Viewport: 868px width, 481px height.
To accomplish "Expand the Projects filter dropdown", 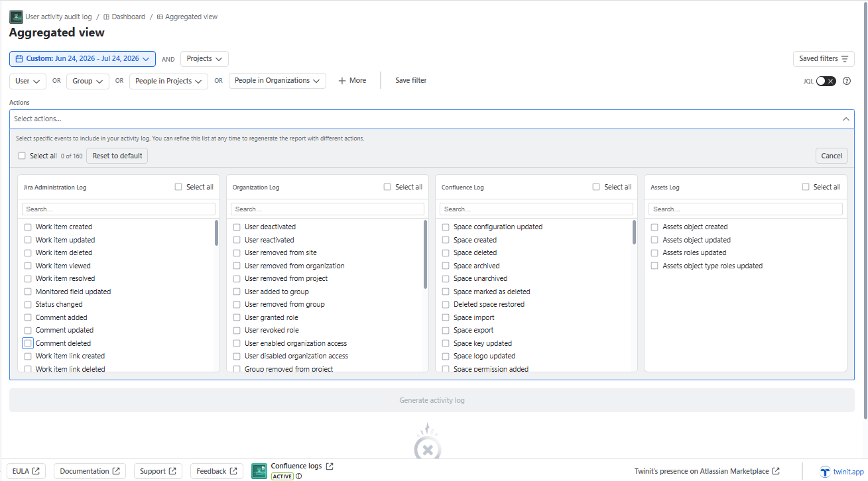I will pyautogui.click(x=204, y=59).
